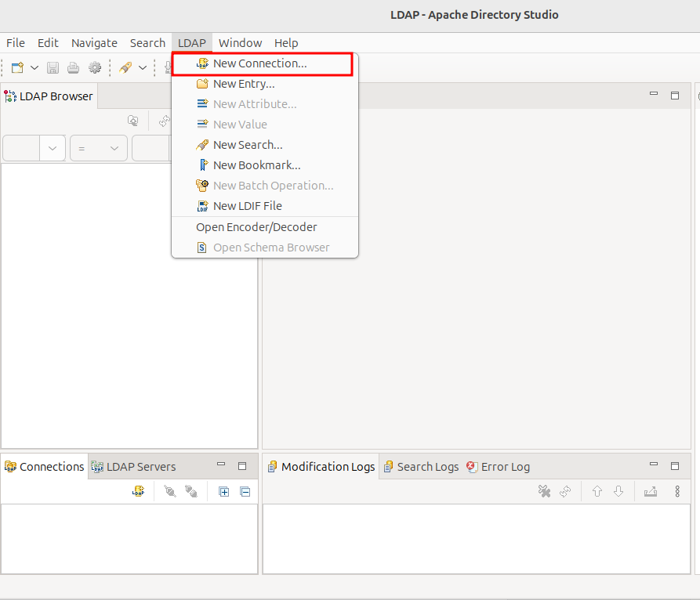Choose New Connection from LDAP menu

(x=259, y=63)
